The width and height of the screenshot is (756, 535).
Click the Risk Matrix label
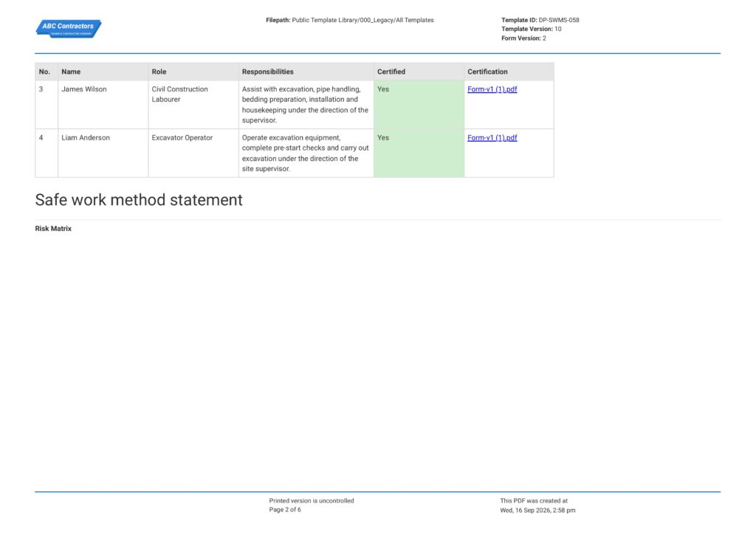[53, 229]
